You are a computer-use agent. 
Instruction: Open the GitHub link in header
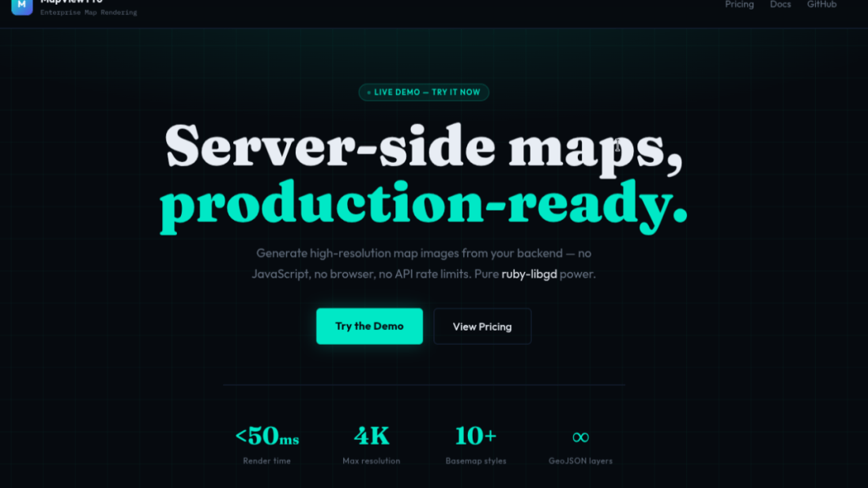pos(821,5)
